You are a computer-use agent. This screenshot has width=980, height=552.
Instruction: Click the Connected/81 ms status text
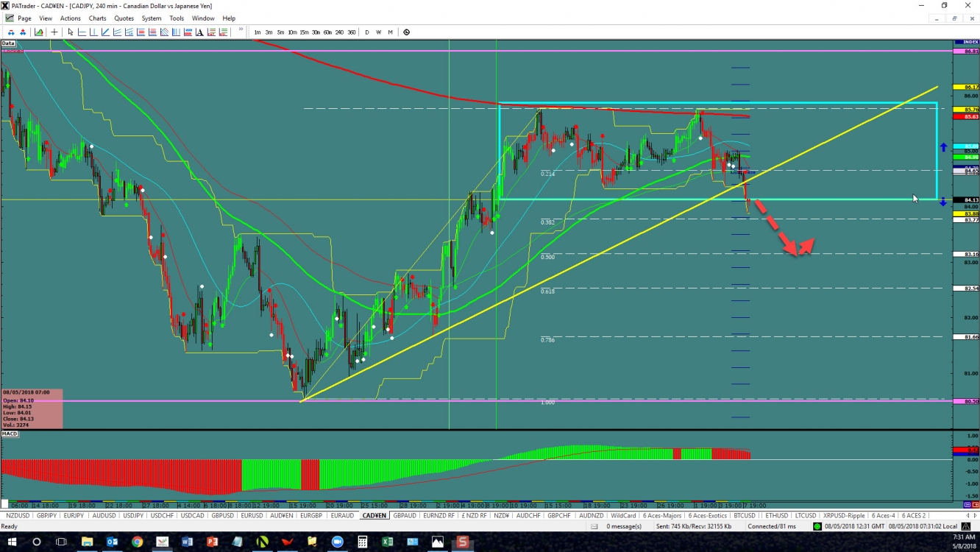pyautogui.click(x=772, y=526)
